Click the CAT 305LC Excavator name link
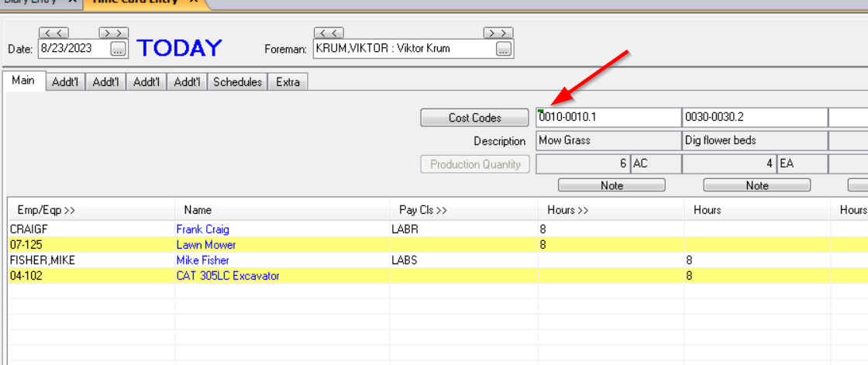The image size is (868, 365). 228,275
